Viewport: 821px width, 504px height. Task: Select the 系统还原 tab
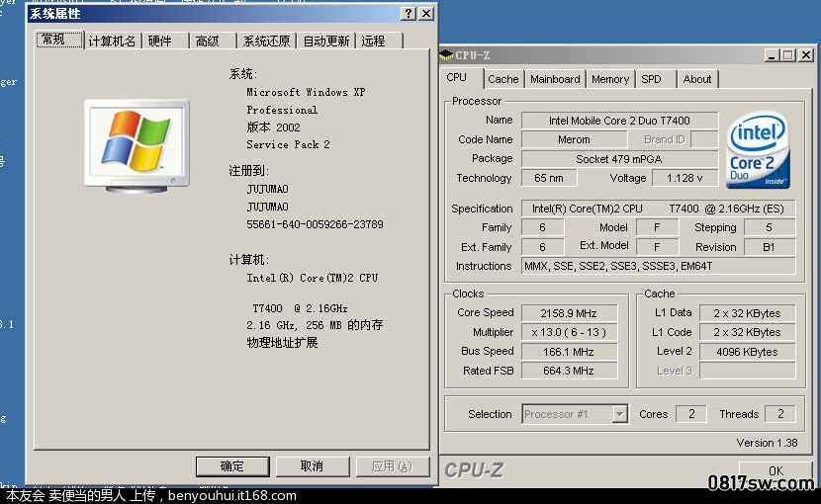(266, 41)
